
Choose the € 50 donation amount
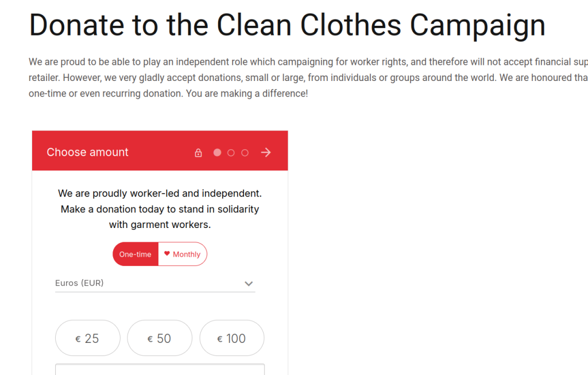(x=160, y=338)
